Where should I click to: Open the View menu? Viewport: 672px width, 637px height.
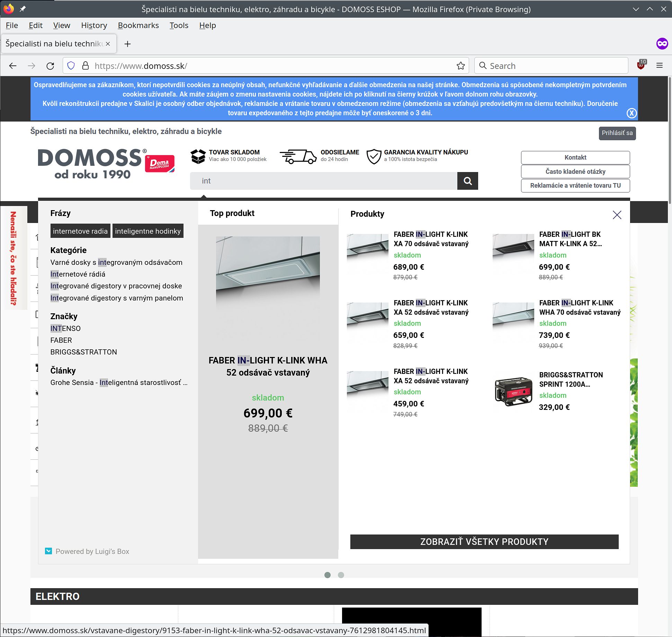[62, 25]
